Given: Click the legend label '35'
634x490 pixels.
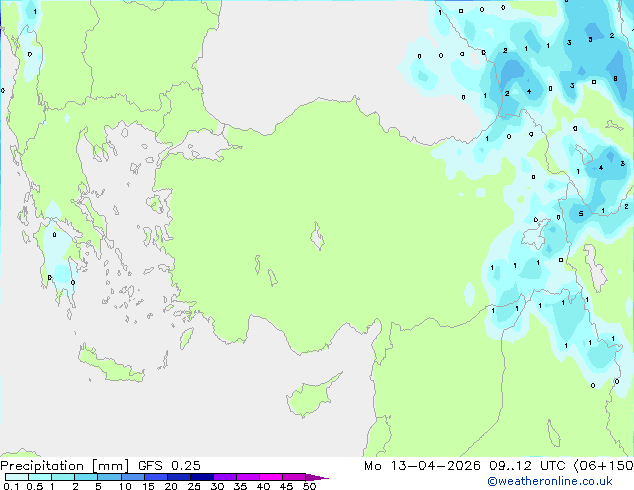Looking at the screenshot, I should [x=240, y=486].
